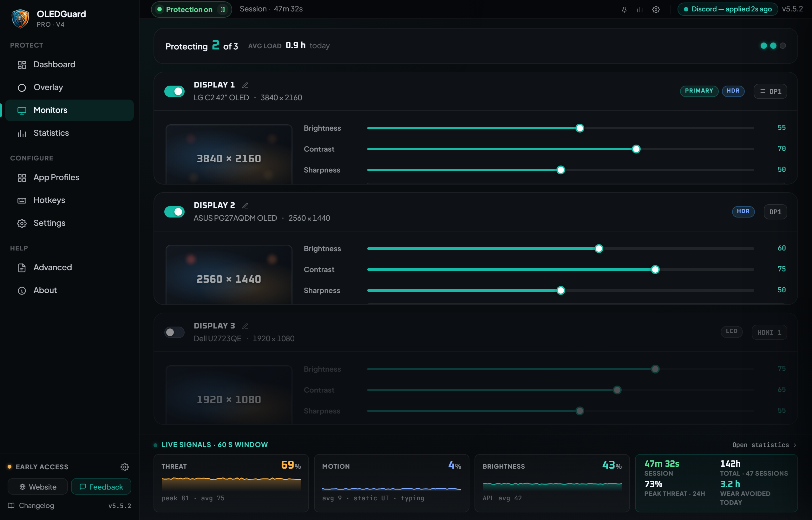Rename Display 1 with the pencil icon
The width and height of the screenshot is (812, 520).
[245, 85]
